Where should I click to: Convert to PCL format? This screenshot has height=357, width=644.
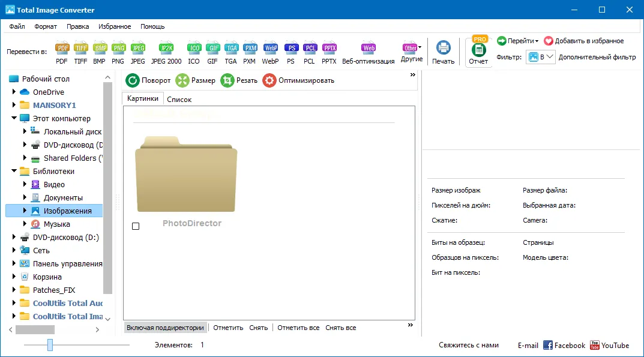point(310,53)
